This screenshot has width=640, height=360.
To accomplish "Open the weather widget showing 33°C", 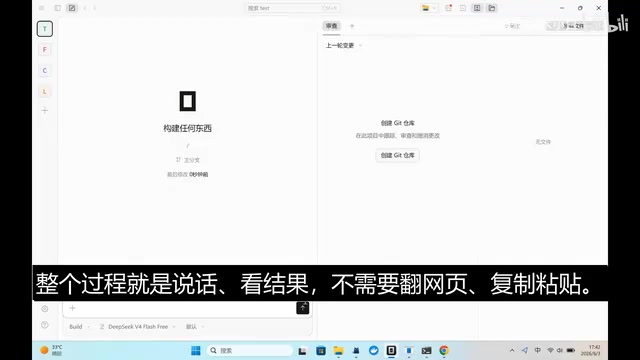I will point(51,350).
